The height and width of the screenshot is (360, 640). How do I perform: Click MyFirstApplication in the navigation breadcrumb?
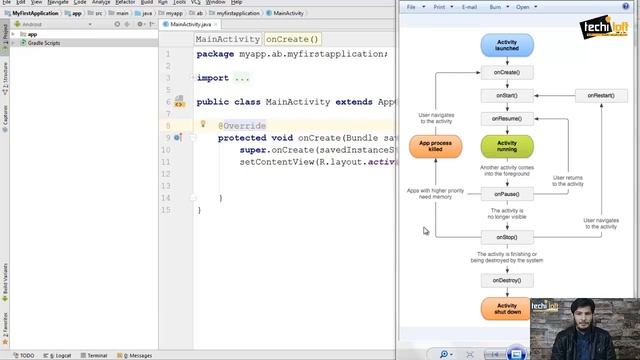coord(31,13)
